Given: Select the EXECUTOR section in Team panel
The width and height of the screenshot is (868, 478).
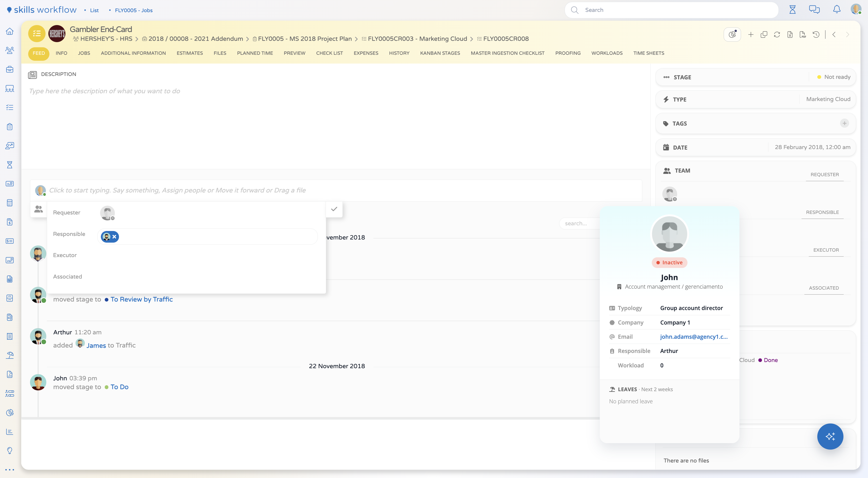Looking at the screenshot, I should click(826, 250).
